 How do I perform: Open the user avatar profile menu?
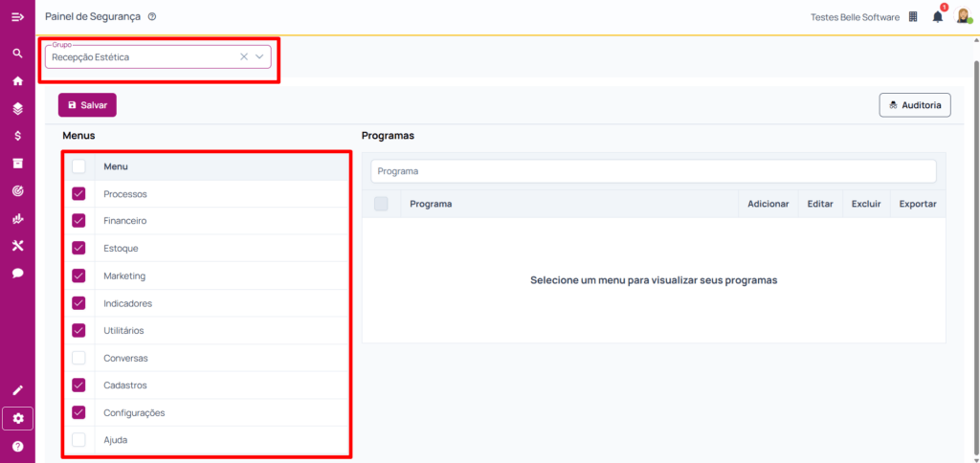click(964, 16)
